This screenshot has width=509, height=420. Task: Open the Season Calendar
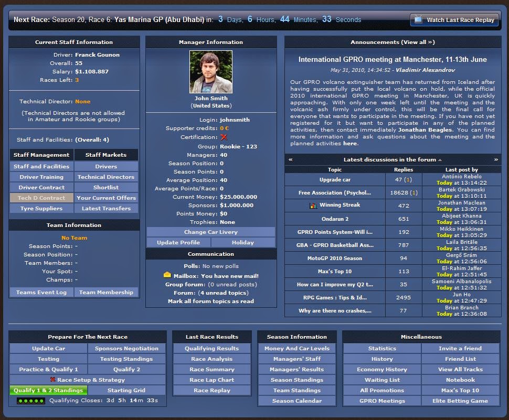[297, 401]
